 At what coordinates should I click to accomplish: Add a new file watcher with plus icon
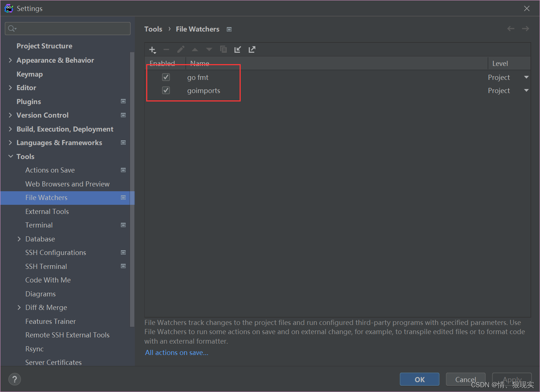click(x=152, y=49)
